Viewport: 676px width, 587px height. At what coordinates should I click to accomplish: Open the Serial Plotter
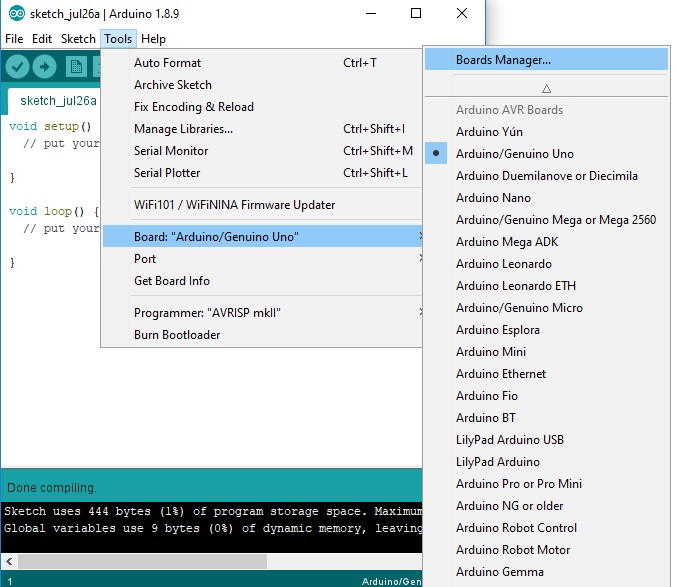262,173
